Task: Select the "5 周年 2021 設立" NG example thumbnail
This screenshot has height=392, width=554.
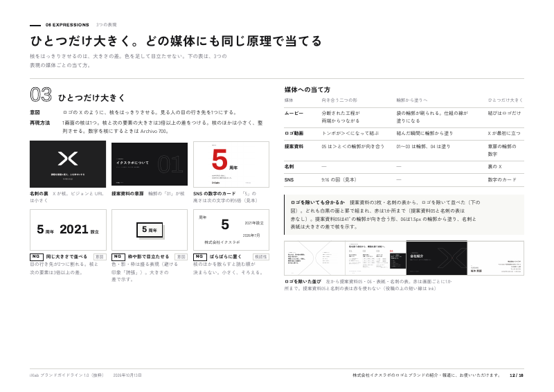Action: [68, 230]
